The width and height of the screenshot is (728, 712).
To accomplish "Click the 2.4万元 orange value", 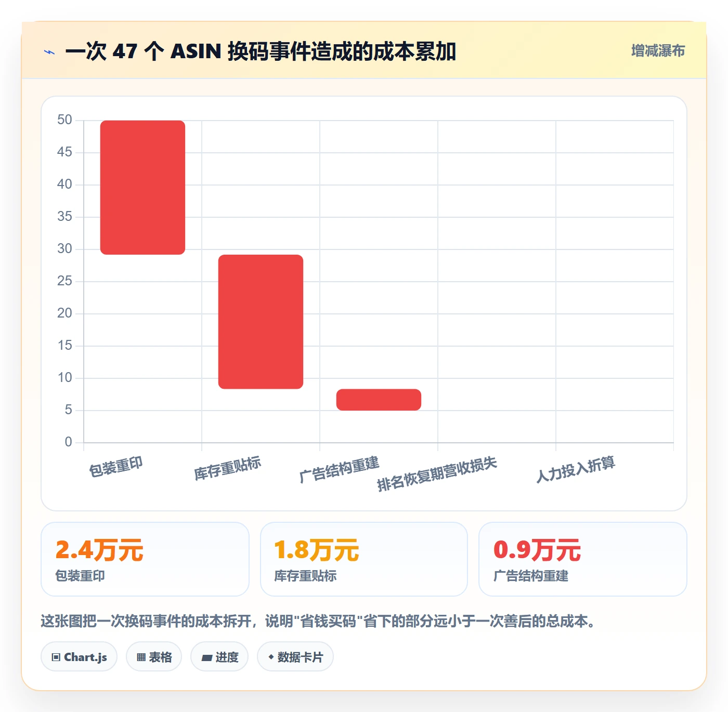I will click(x=99, y=550).
